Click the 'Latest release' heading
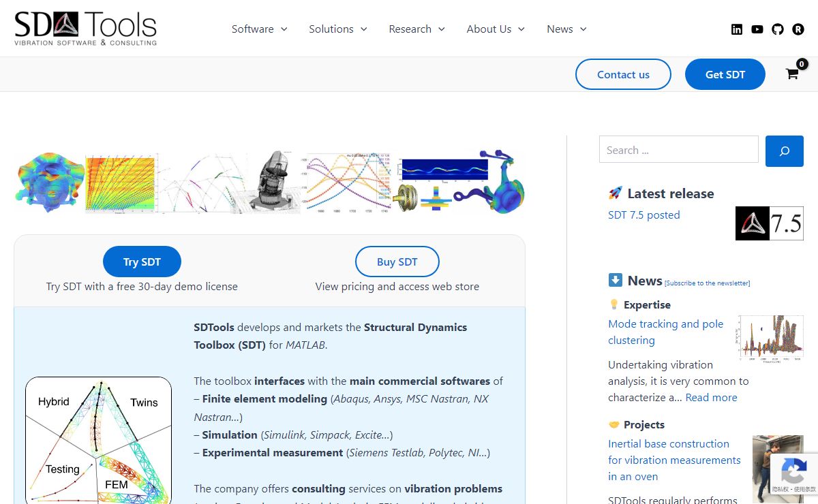Screen dimensions: 818x504 tap(671, 193)
